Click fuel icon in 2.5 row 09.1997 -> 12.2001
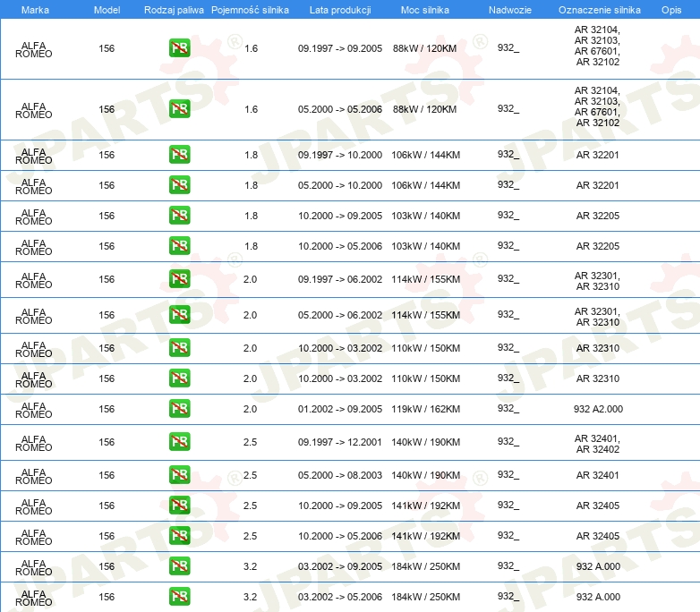700x612 pixels. pyautogui.click(x=179, y=442)
